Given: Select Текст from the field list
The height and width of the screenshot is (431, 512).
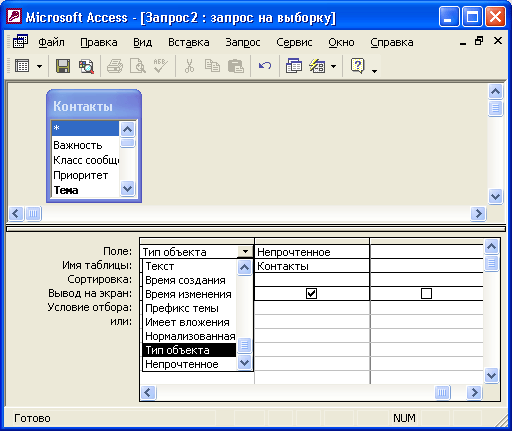Looking at the screenshot, I should pos(189,266).
